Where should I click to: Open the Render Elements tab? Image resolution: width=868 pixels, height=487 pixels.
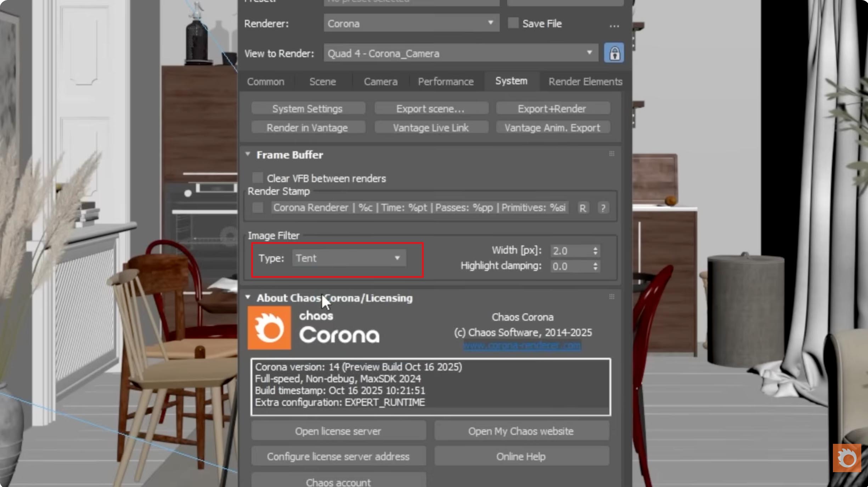(585, 82)
